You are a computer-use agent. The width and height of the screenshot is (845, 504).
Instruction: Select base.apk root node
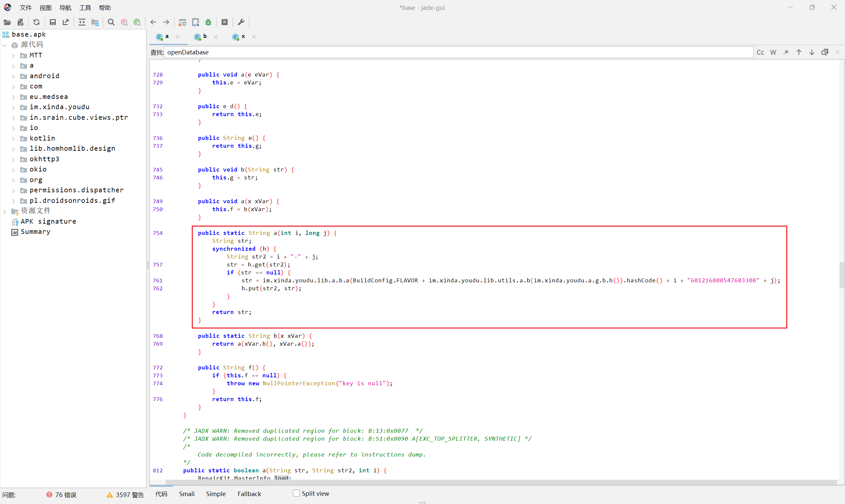(28, 34)
